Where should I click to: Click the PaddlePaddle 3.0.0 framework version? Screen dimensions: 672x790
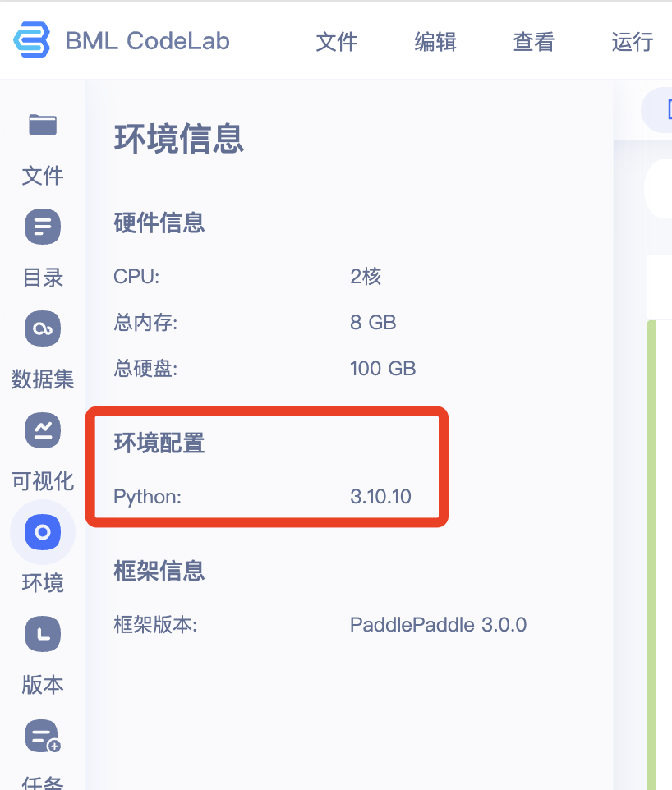(438, 624)
